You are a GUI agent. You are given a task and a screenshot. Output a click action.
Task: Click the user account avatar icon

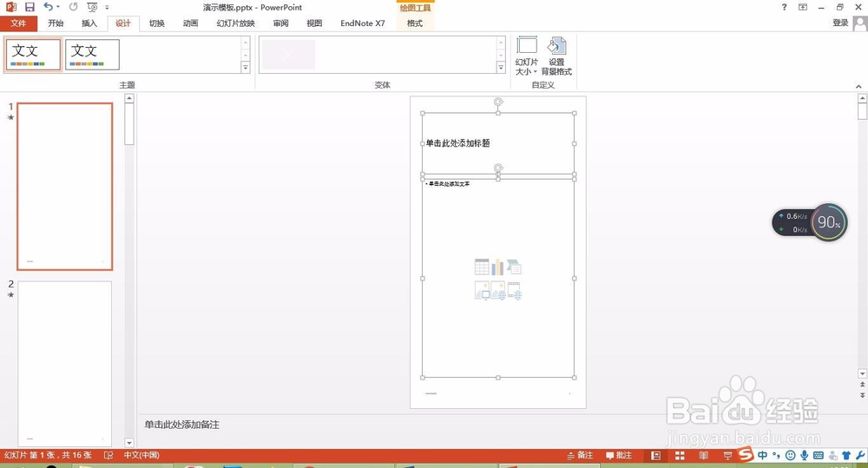point(860,23)
